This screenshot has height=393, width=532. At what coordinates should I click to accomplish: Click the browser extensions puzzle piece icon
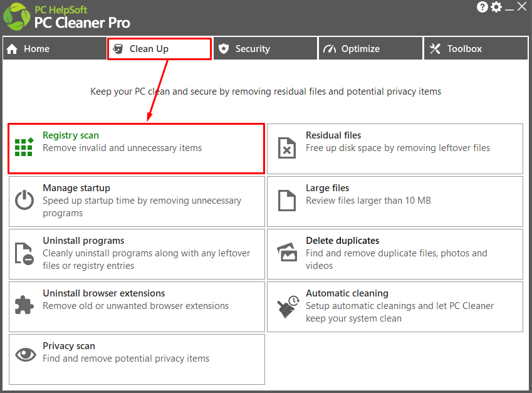click(24, 305)
